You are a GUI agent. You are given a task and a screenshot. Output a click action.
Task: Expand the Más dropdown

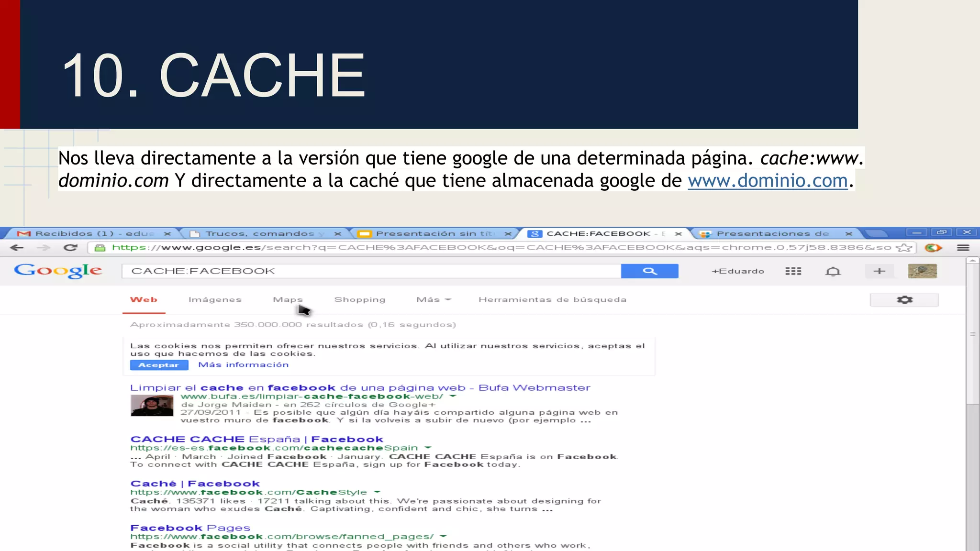click(x=434, y=300)
